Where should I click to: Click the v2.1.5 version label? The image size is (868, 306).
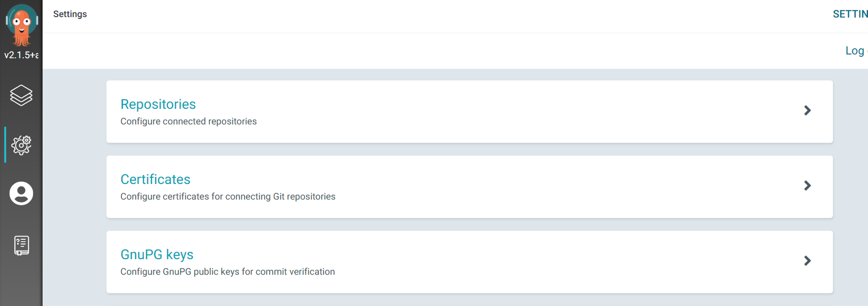pos(22,55)
